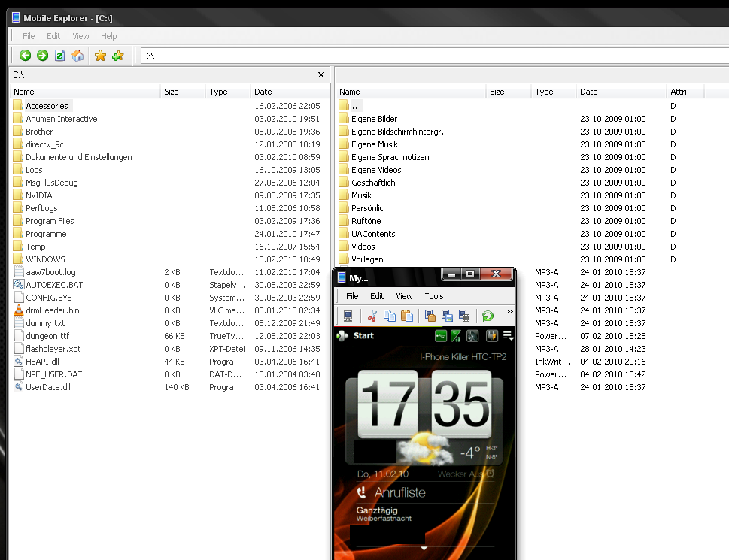The width and height of the screenshot is (729, 560).
Task: Refresh the folder view in Mobile Explorer
Action: click(59, 56)
